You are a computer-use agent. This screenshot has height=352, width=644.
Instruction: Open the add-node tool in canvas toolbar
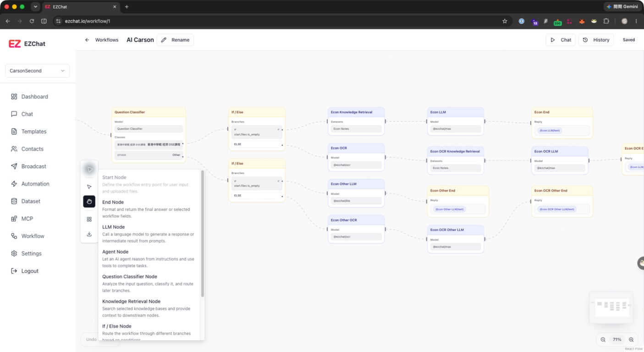coord(89,170)
